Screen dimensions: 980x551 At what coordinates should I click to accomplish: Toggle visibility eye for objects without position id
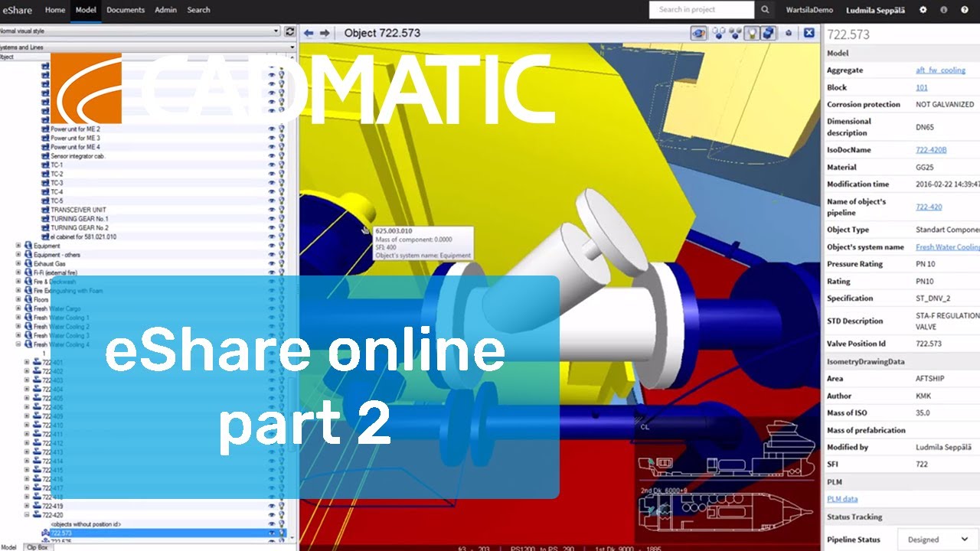click(x=272, y=524)
